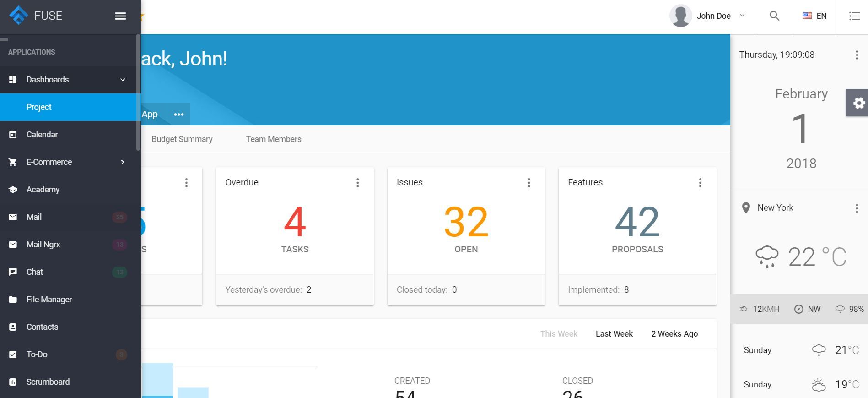
Task: Click the Mail Ngrx badge showing 13
Action: pos(120,245)
